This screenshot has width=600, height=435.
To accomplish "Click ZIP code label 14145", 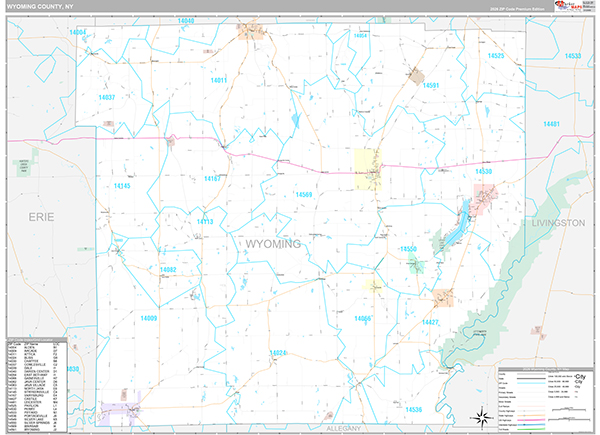I will click(x=122, y=186).
